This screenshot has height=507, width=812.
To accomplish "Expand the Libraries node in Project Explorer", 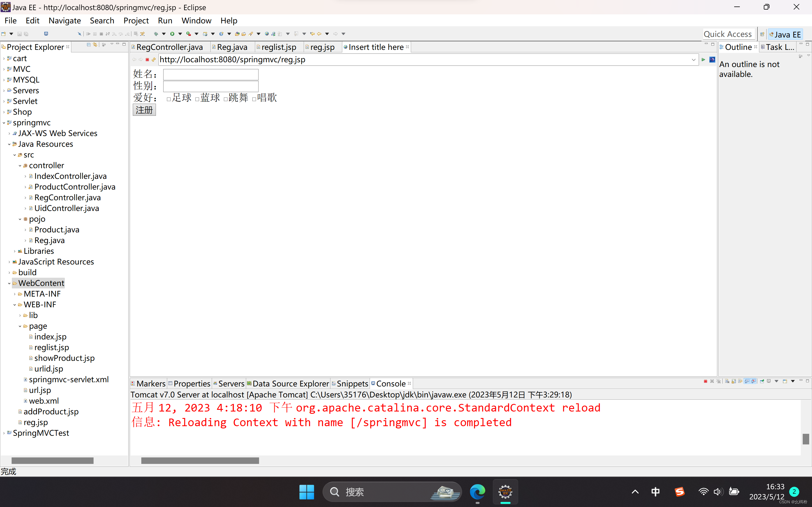I will click(x=14, y=251).
